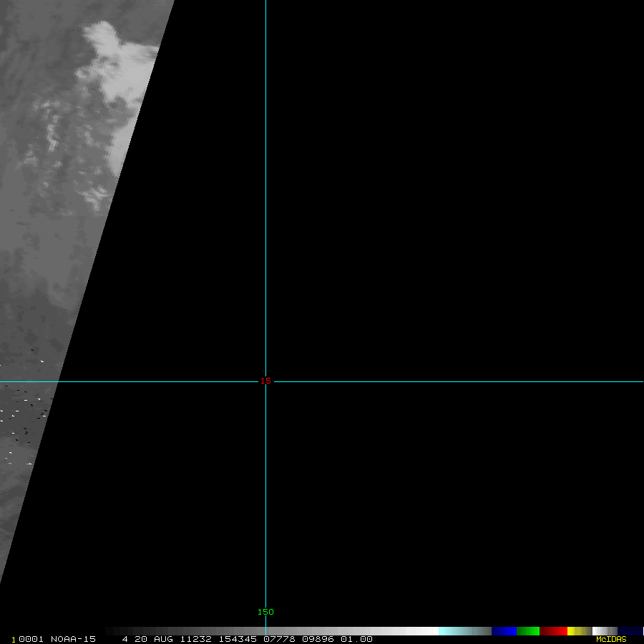Image resolution: width=644 pixels, height=644 pixels.
Task: Select the yellow segment of the color bar
Action: [576, 631]
